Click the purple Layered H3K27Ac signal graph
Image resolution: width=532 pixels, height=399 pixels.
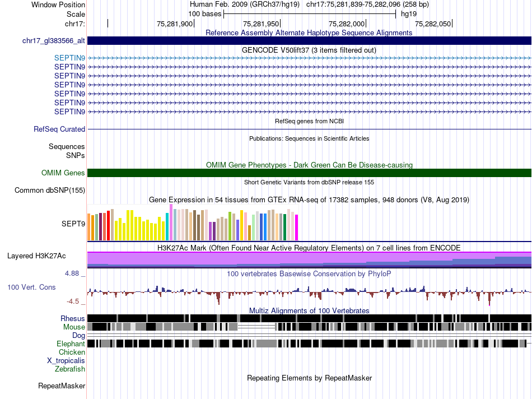pyautogui.click(x=309, y=260)
